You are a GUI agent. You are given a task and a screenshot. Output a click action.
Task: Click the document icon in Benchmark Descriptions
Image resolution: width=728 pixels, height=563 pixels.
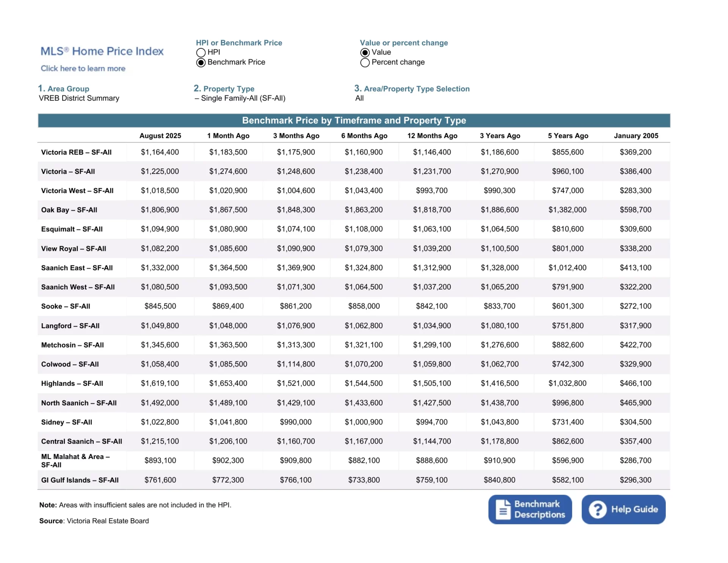coord(503,510)
